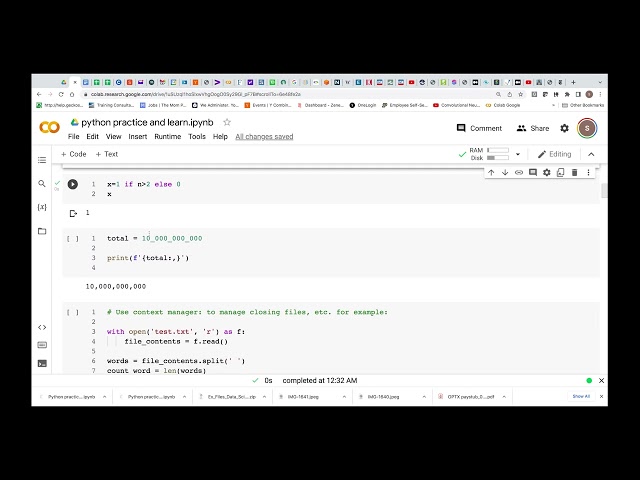Click the All changes saved link
Viewport: 640px width, 480px height.
pyautogui.click(x=264, y=136)
